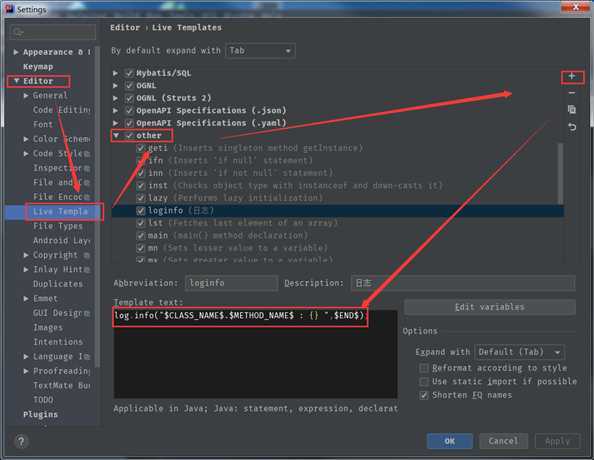The height and width of the screenshot is (460, 594).
Task: Click the search icon in settings search
Action: (18, 33)
